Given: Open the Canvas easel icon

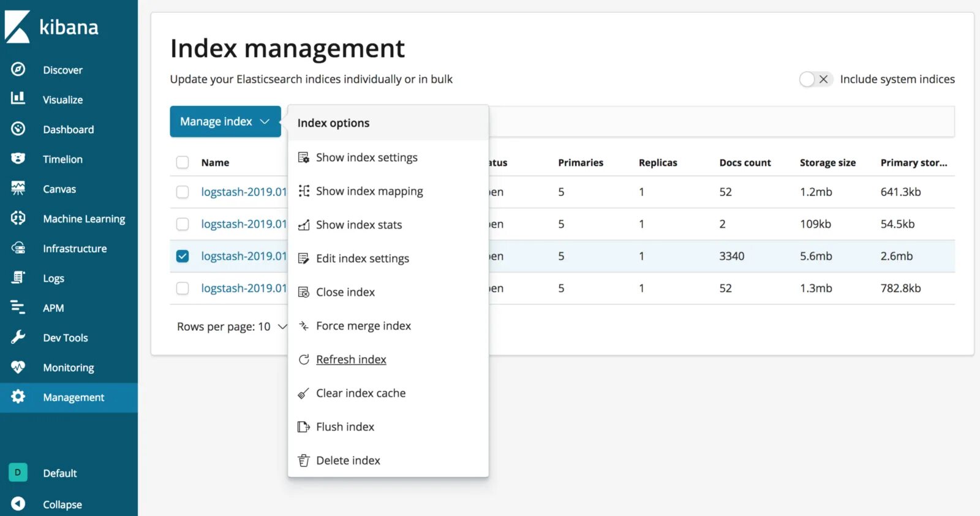Looking at the screenshot, I should [18, 188].
